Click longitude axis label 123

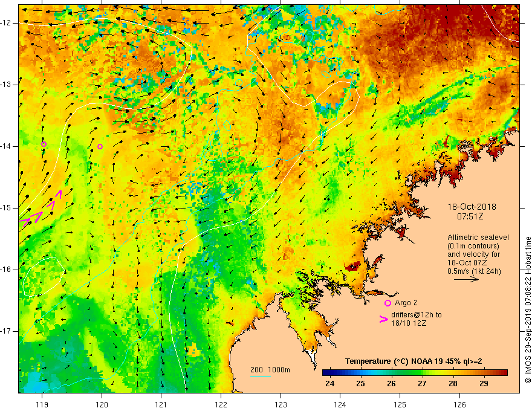click(x=281, y=404)
